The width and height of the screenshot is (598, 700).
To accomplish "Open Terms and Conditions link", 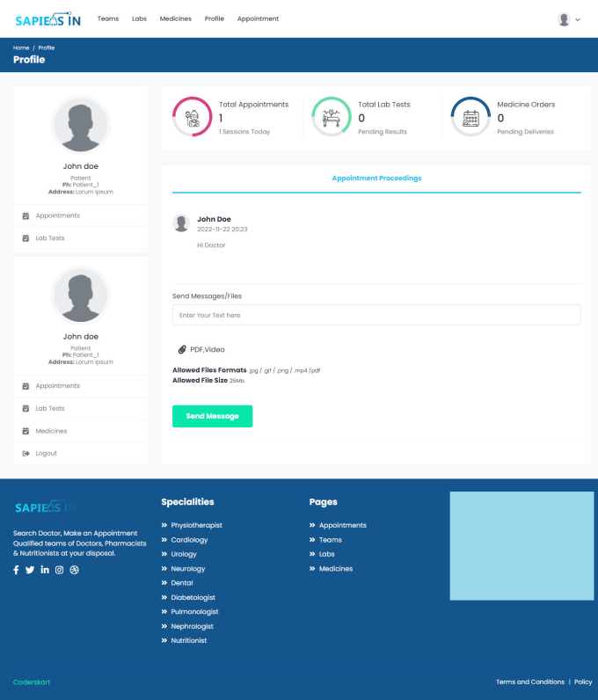I will [530, 682].
